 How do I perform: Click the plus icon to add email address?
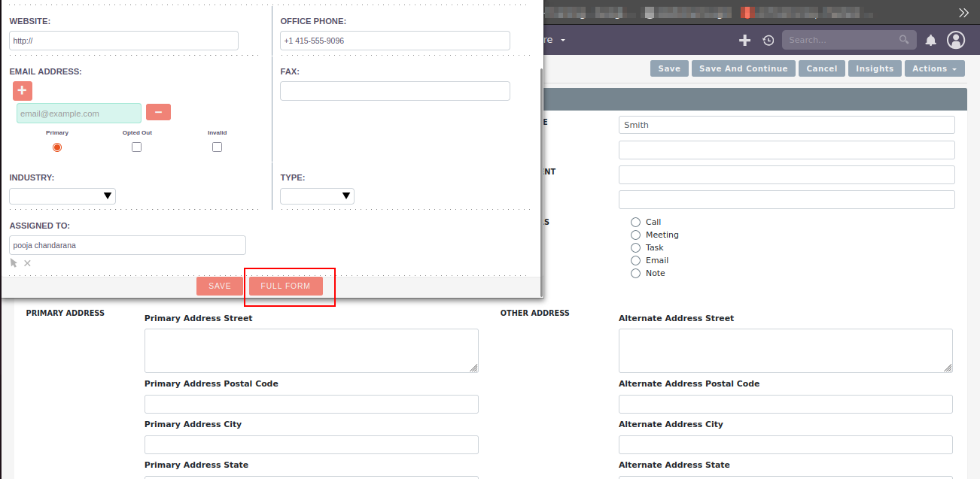coord(23,91)
